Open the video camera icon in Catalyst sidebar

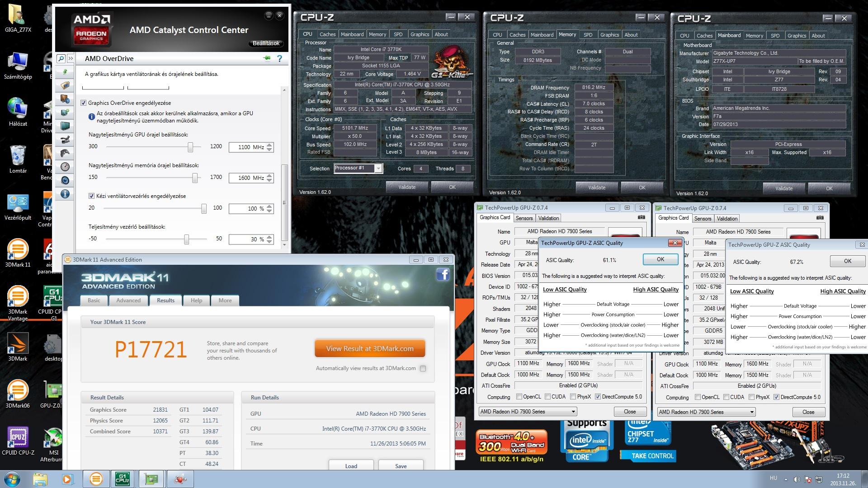coord(65,140)
